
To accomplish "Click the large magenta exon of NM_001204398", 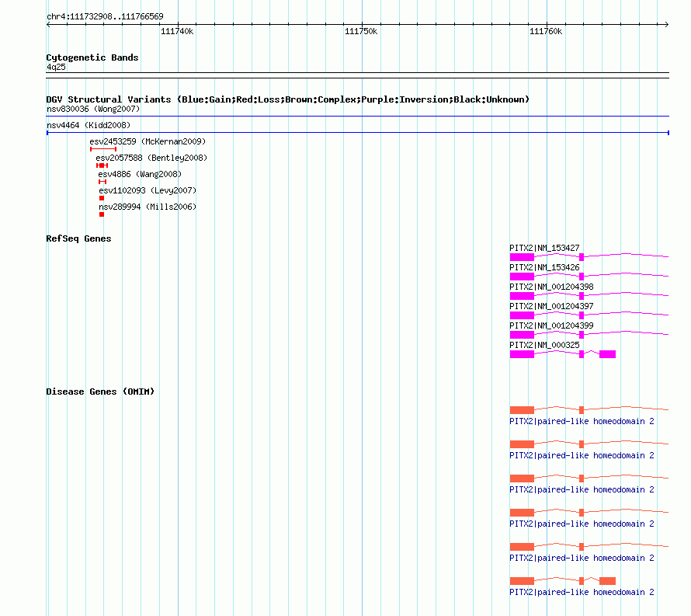I will 522,296.
